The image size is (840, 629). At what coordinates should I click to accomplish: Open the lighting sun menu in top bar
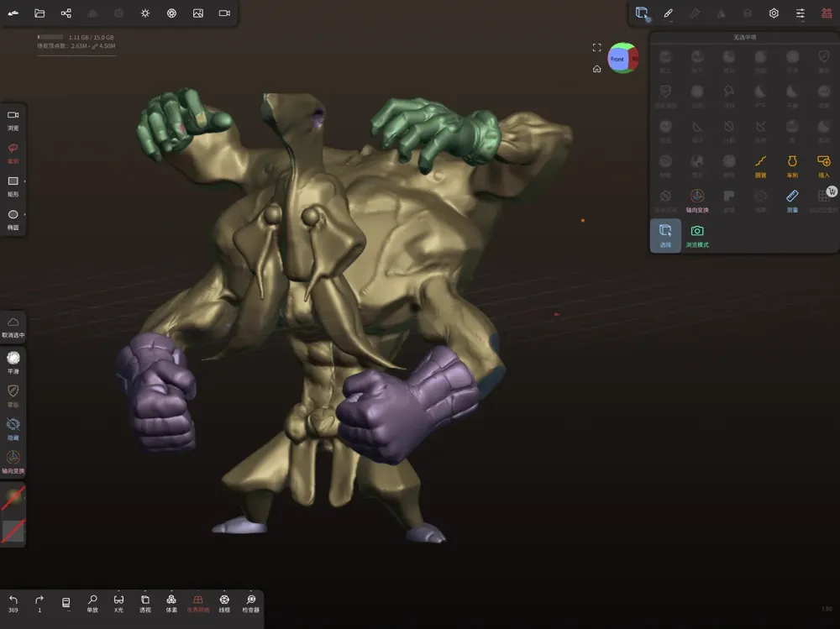tap(145, 13)
